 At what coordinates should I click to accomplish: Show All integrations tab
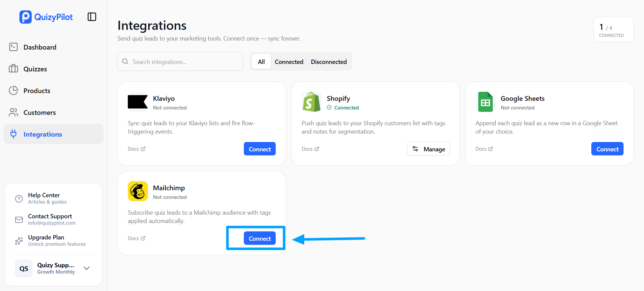click(x=261, y=62)
